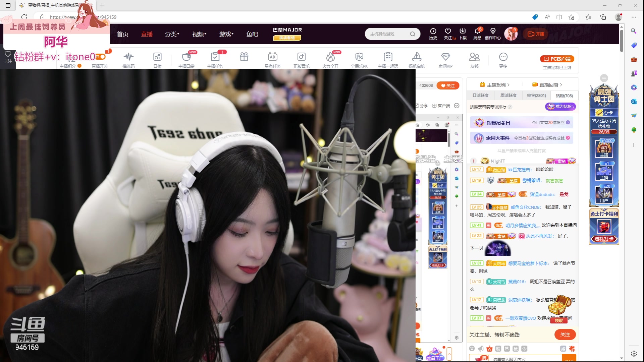Toggle the 滤 chat filter switch
Image resolution: width=644 pixels, height=362 pixels.
coord(564,349)
